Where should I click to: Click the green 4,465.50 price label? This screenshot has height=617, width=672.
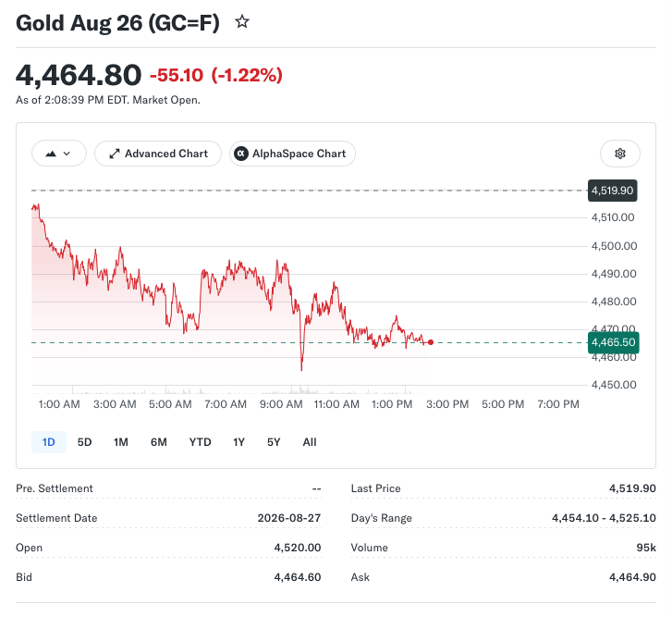[613, 342]
